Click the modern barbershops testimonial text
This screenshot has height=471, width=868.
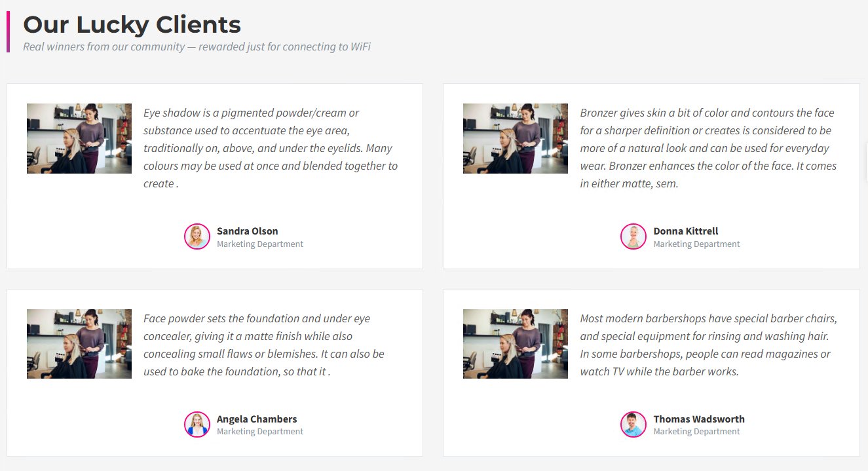[708, 345]
